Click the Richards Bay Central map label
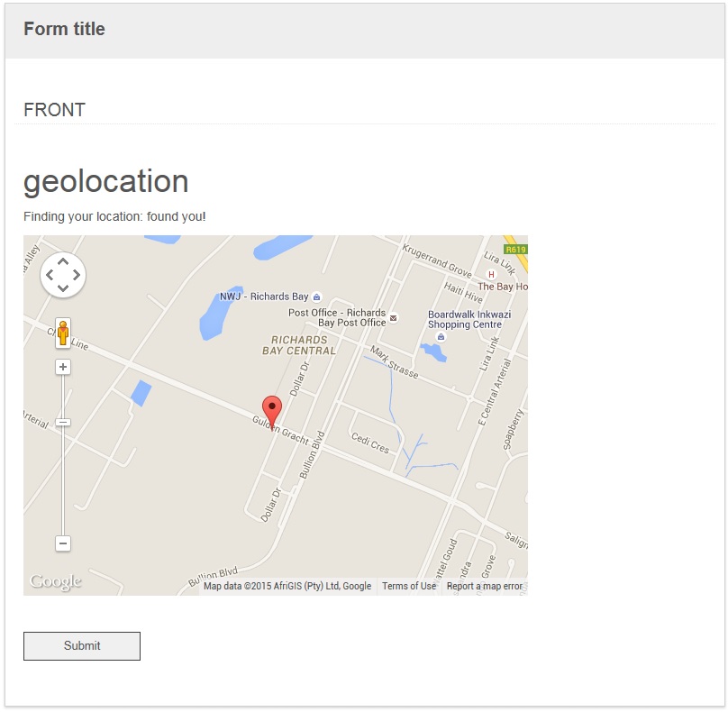 click(x=299, y=345)
